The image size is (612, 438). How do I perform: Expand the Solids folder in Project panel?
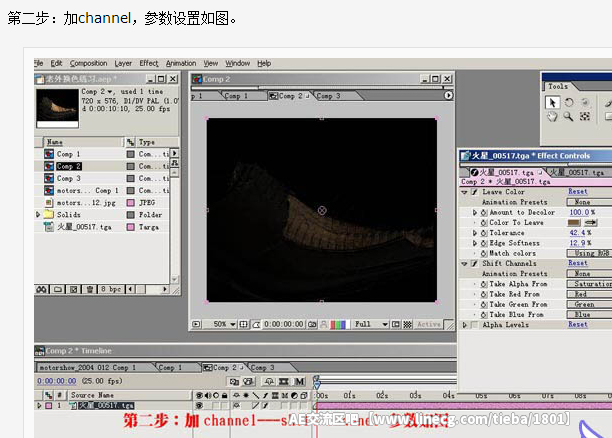coord(38,214)
